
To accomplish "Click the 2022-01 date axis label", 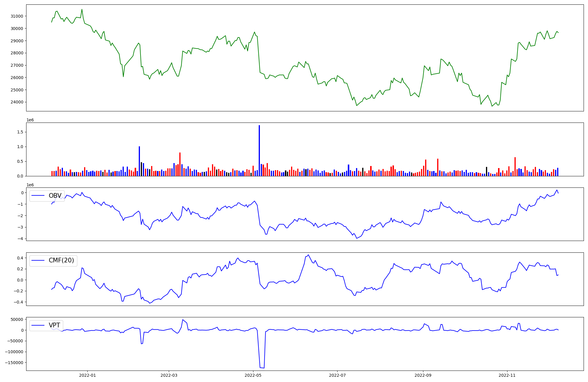I will (x=87, y=375).
